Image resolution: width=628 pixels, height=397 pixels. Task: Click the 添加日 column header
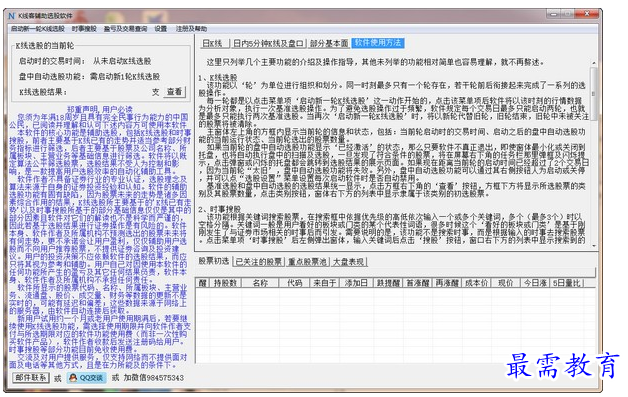pos(356,283)
